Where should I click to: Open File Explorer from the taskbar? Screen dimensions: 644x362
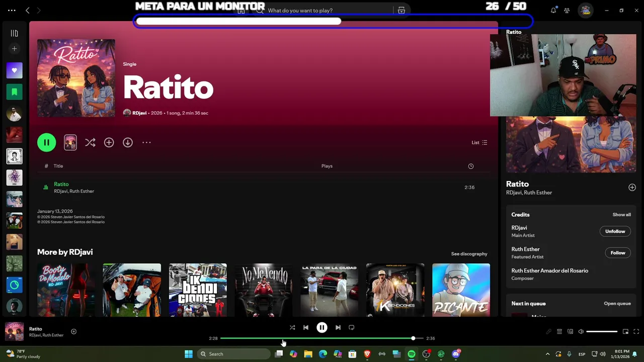coord(308,354)
